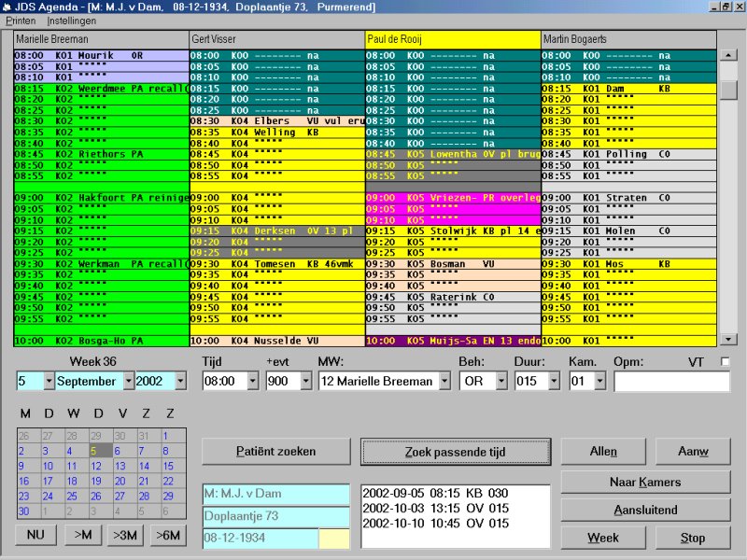Open the Duur dropdown showing 015
The width and height of the screenshot is (747, 560).
tap(554, 381)
